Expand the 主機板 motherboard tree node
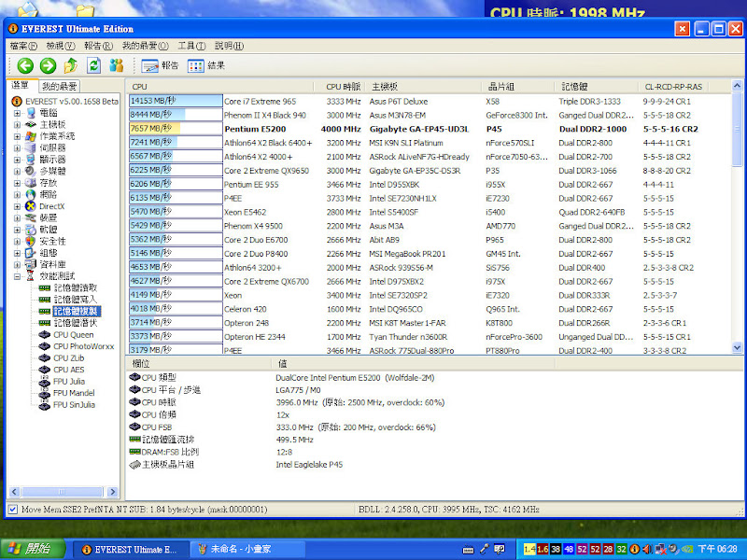Image resolution: width=747 pixels, height=560 pixels. click(18, 124)
